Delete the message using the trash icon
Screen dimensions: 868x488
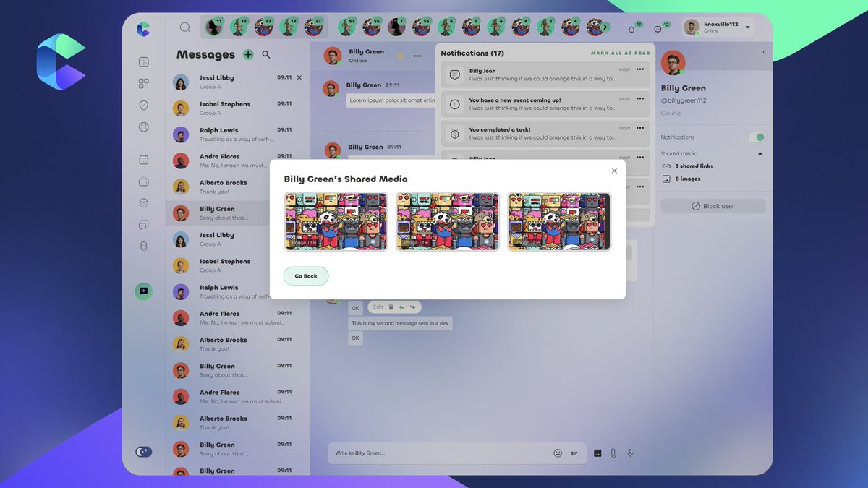coord(391,307)
